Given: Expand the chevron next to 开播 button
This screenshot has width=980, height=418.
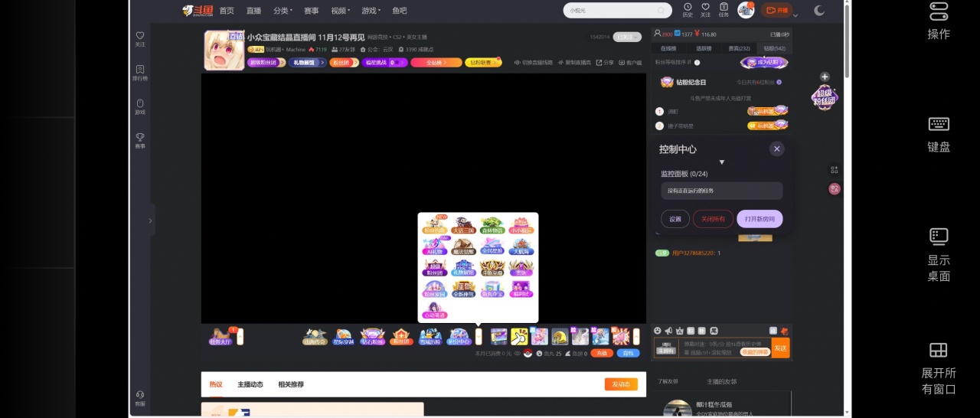Looking at the screenshot, I should [796, 15].
